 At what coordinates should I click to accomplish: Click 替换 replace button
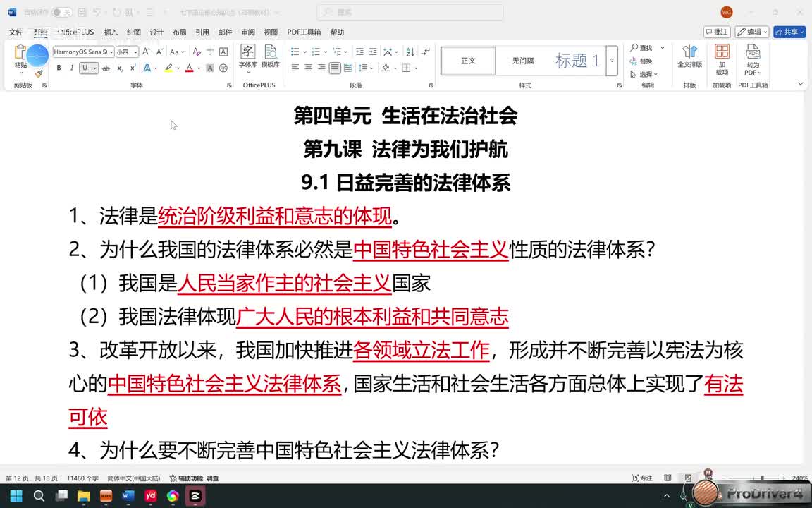641,61
